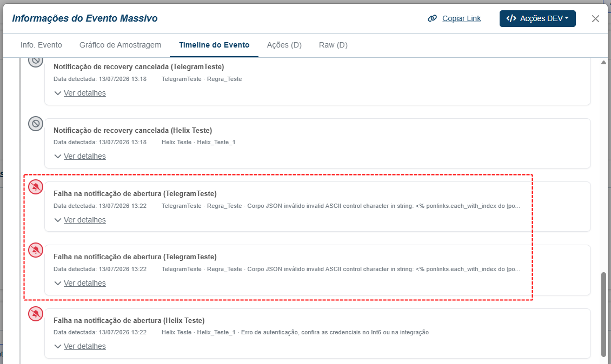Expand "Ver detalhes" for Falha na abertura (Helix Teste)
Image resolution: width=611 pixels, height=364 pixels.
[80, 346]
